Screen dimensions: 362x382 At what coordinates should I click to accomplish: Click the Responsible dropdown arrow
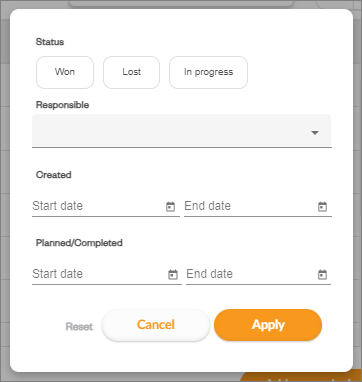click(x=315, y=133)
